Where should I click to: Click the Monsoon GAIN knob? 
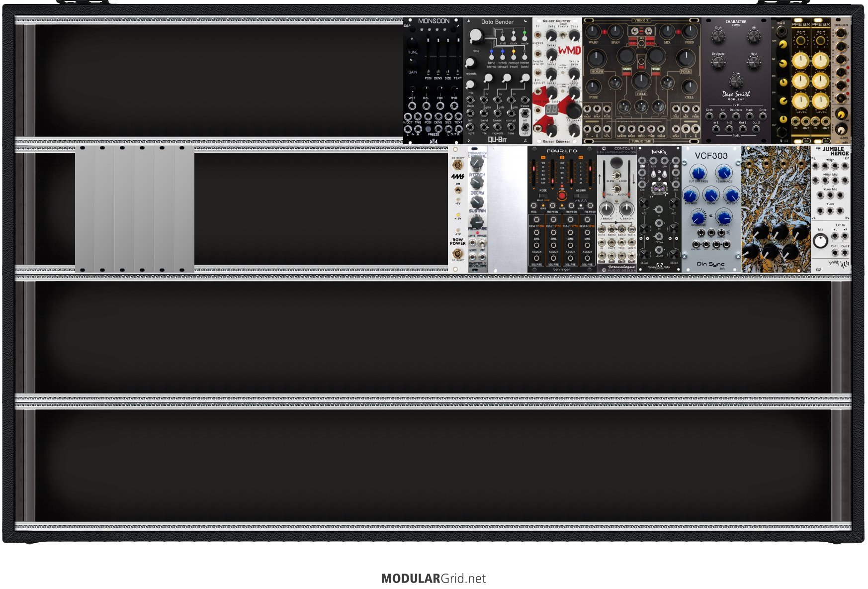(x=412, y=62)
